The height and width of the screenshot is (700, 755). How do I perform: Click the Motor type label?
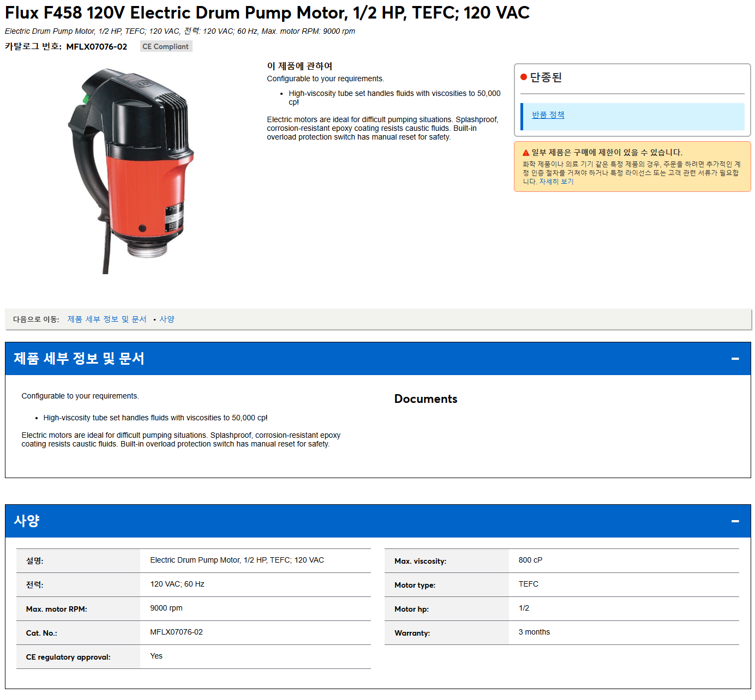[415, 585]
